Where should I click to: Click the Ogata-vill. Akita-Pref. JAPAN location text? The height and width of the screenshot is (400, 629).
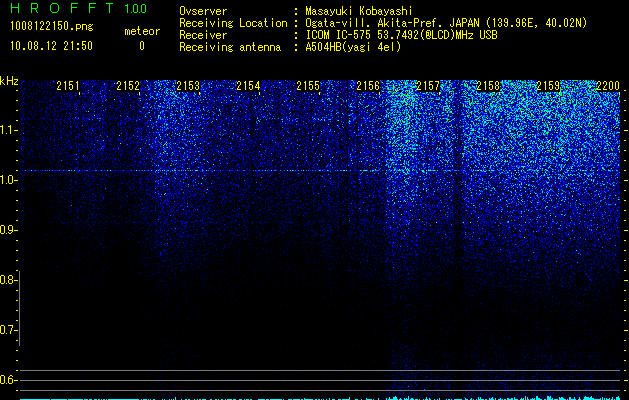[x=446, y=23]
